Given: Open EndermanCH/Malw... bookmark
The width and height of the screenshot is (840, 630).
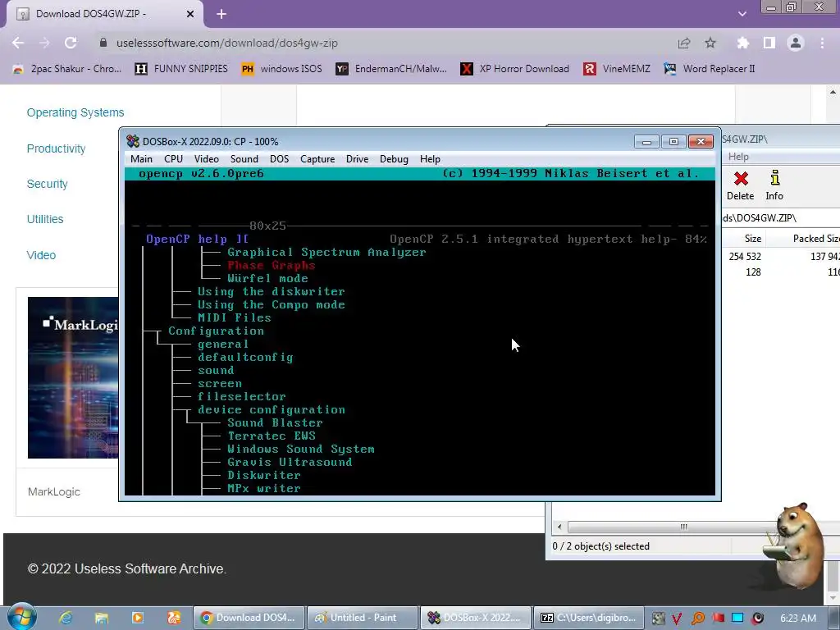Looking at the screenshot, I should pos(391,69).
